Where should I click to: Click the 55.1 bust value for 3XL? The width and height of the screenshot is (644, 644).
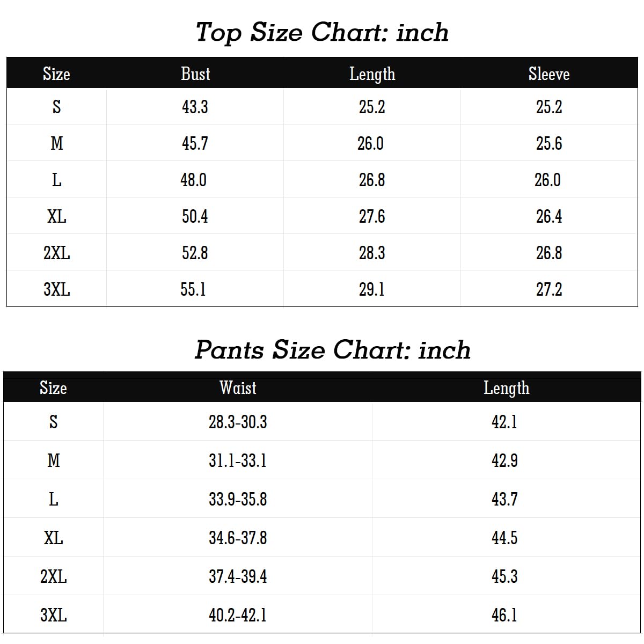tap(193, 289)
